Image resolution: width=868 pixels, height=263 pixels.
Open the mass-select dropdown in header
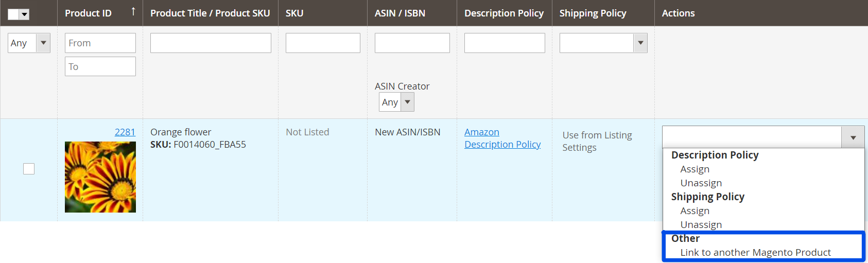(24, 14)
